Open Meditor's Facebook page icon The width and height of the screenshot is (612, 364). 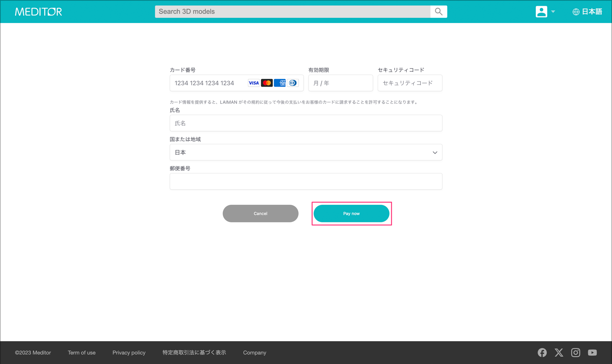(x=542, y=352)
